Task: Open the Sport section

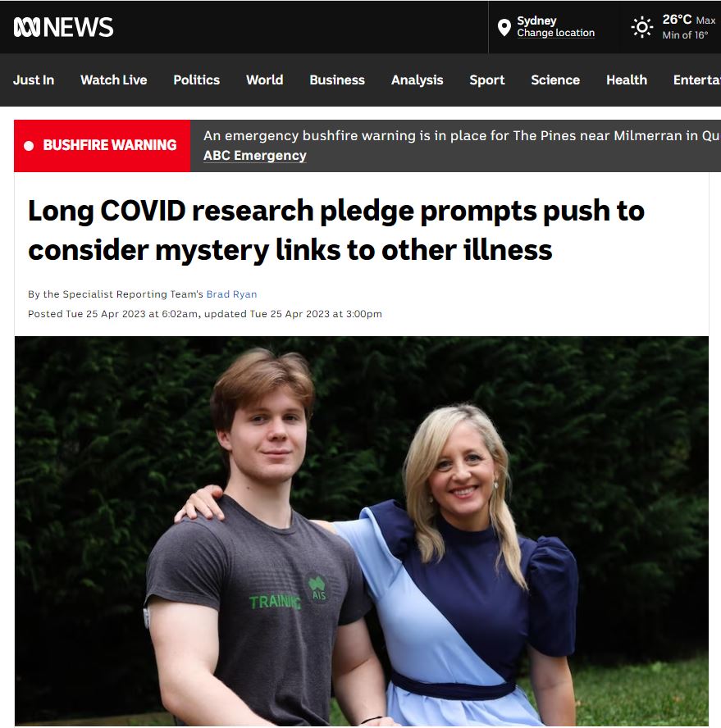Action: (x=487, y=80)
